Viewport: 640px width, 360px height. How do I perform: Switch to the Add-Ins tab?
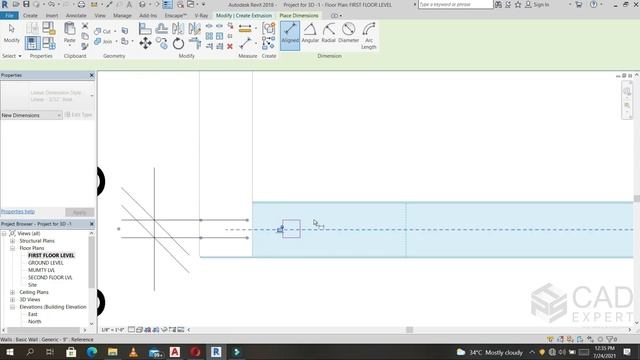click(x=148, y=16)
